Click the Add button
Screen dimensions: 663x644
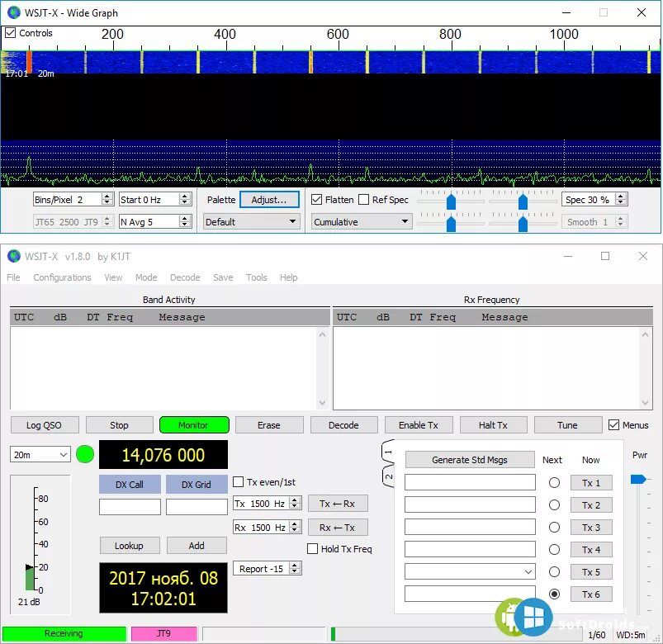(197, 546)
